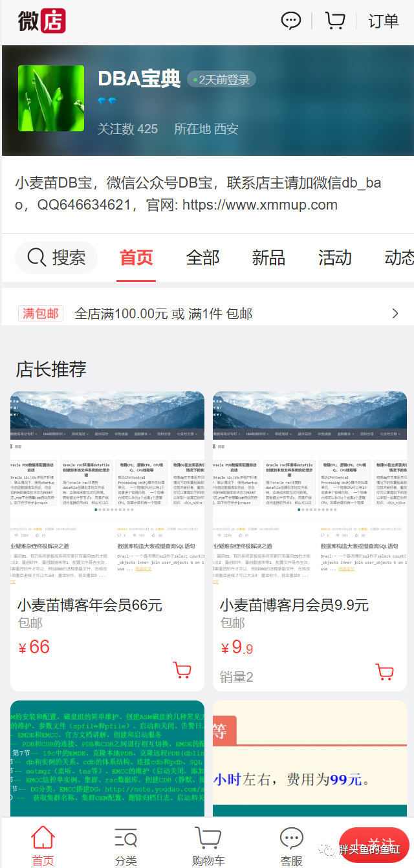Open 客服 customer service in the bottom navigation

[x=291, y=845]
